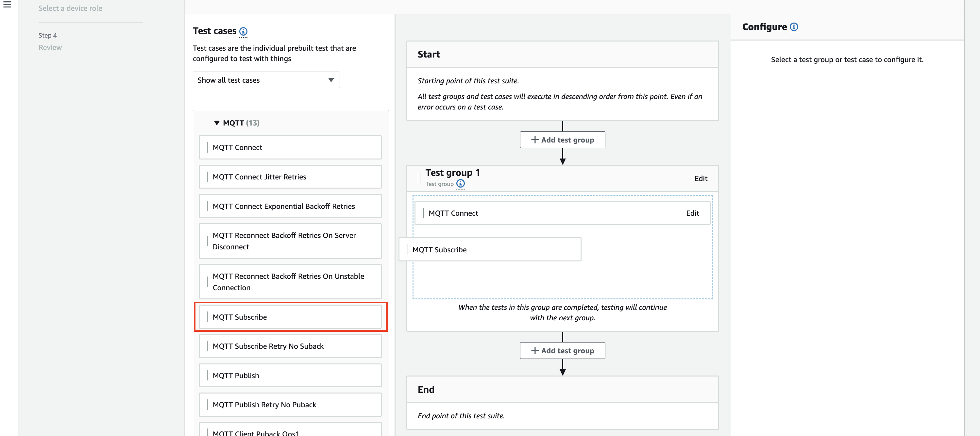The width and height of the screenshot is (980, 436).
Task: Click drag handle on MQTT Publish case
Action: (x=206, y=376)
